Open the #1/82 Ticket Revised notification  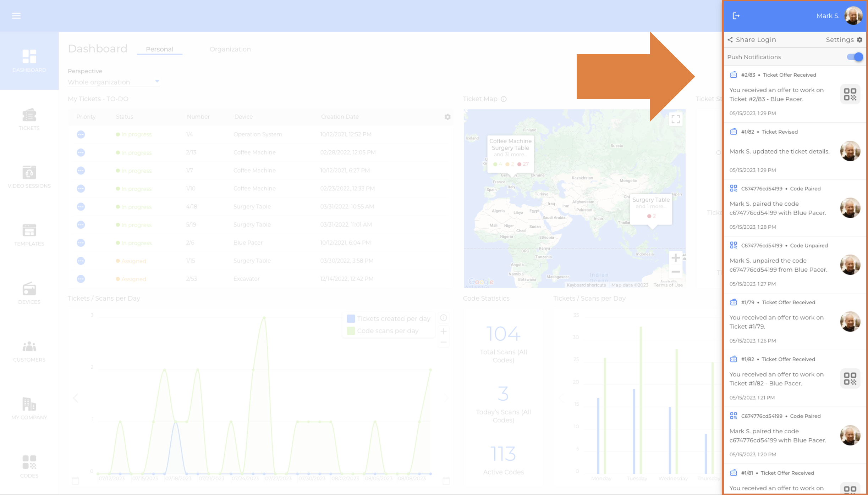tap(795, 151)
